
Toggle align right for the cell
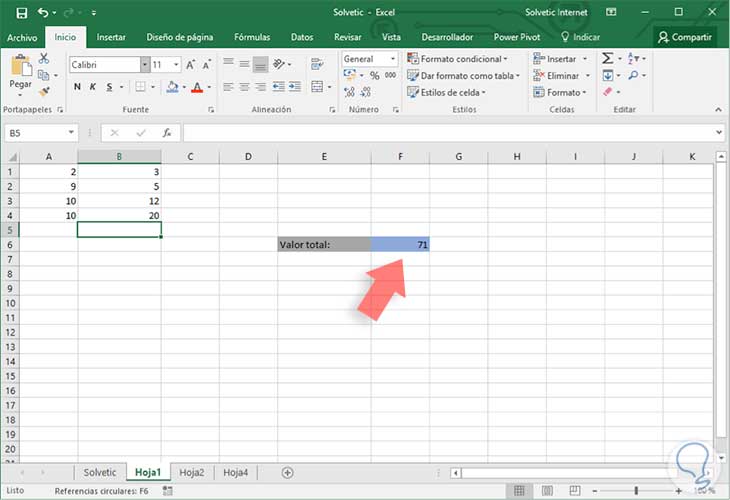tap(261, 87)
